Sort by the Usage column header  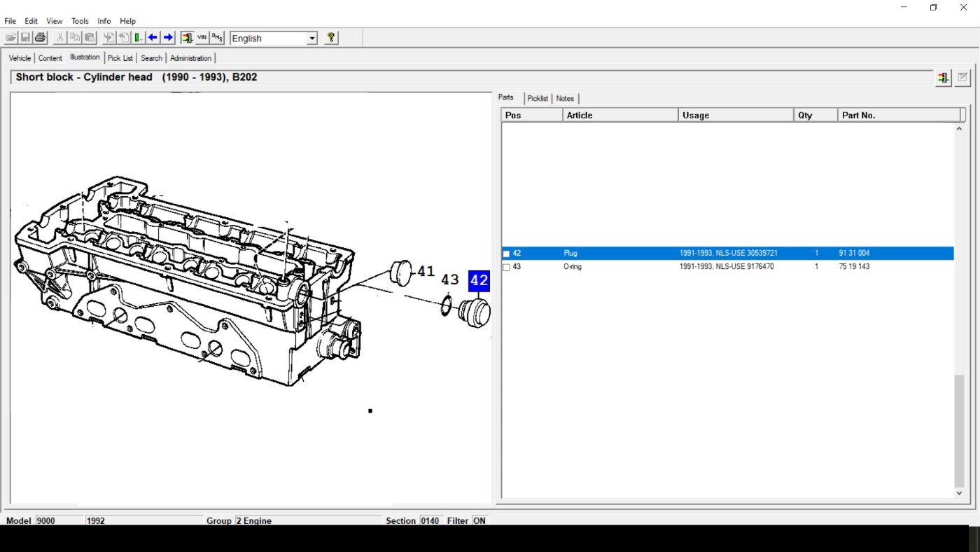tap(736, 115)
